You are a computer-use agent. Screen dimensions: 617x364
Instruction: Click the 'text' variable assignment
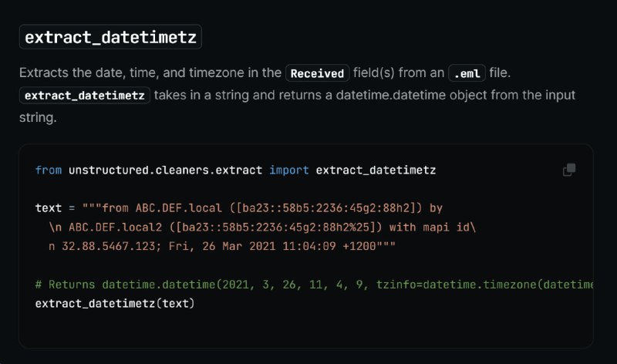[49, 207]
